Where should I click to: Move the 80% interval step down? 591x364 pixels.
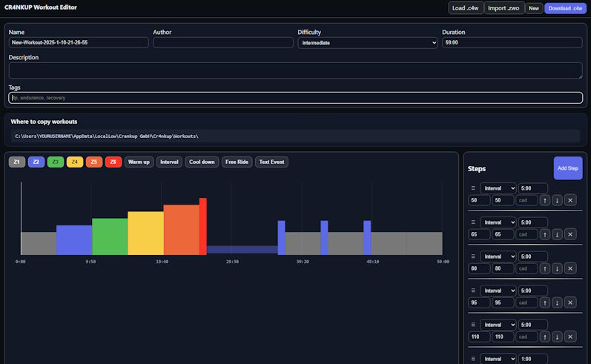(557, 268)
